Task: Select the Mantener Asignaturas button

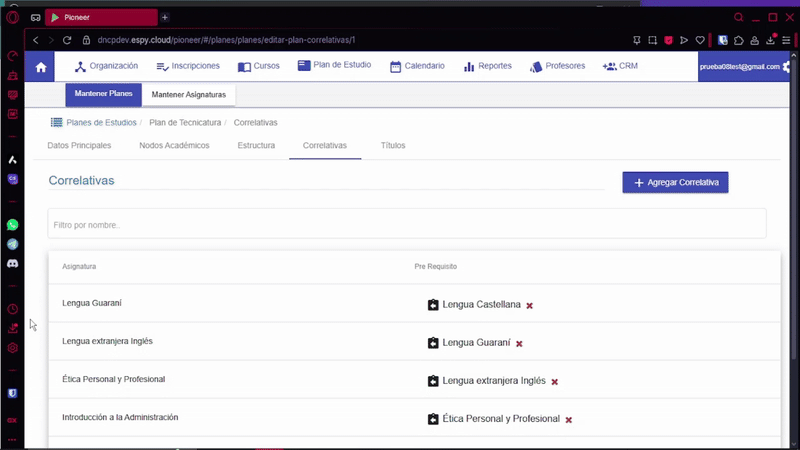Action: 189,94
